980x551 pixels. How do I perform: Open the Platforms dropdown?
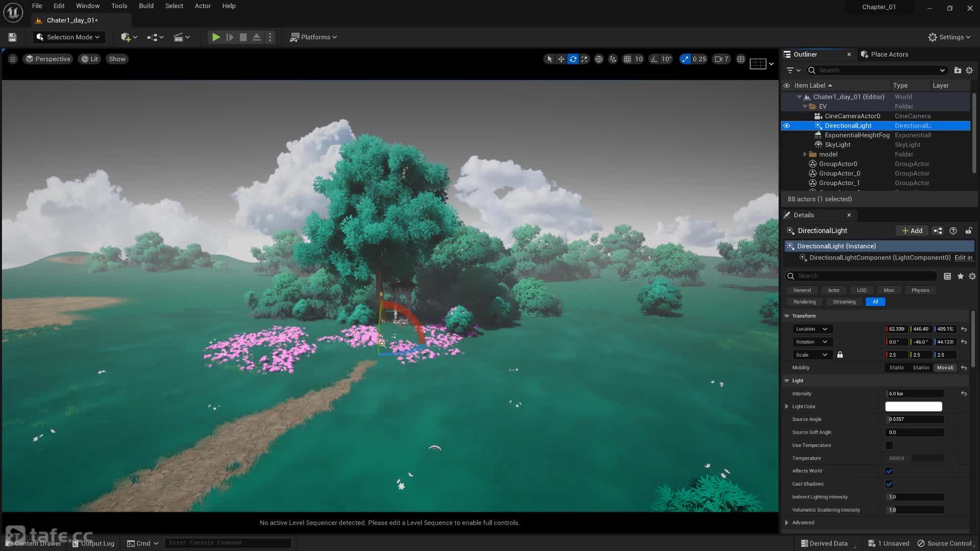point(313,37)
